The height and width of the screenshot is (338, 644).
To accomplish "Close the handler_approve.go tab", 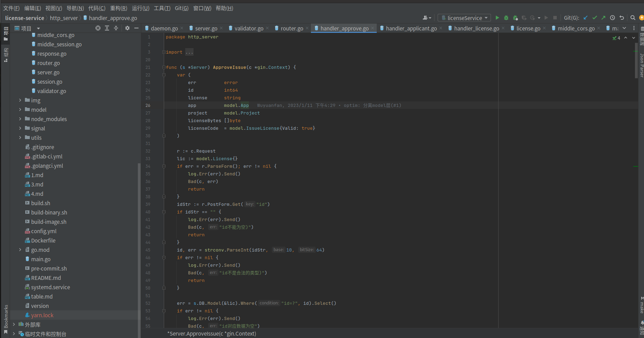I will click(x=373, y=28).
